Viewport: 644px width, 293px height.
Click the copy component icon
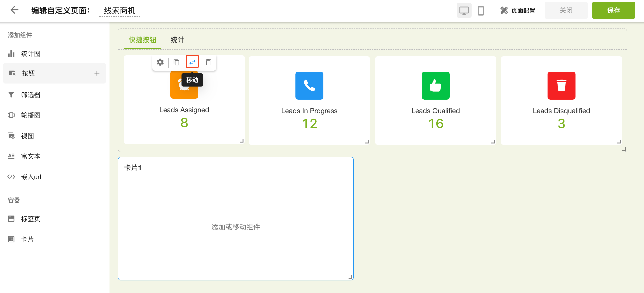[177, 62]
